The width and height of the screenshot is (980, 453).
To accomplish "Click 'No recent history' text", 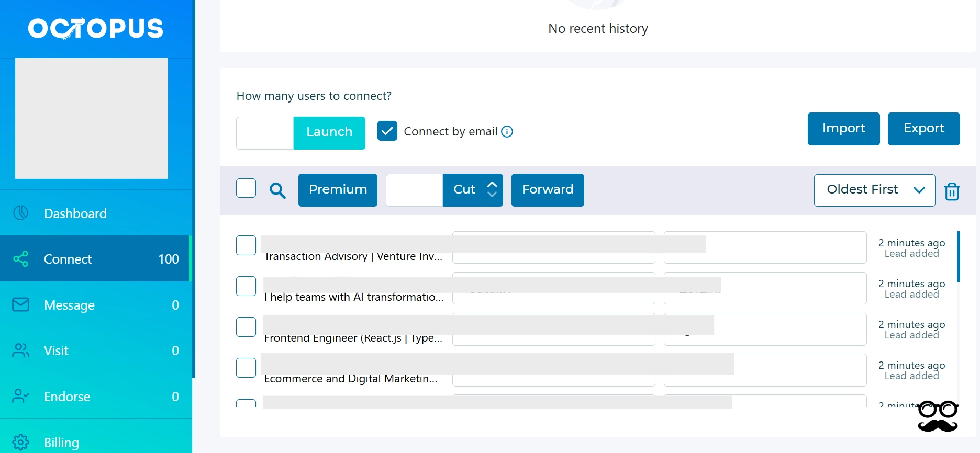I will coord(598,29).
